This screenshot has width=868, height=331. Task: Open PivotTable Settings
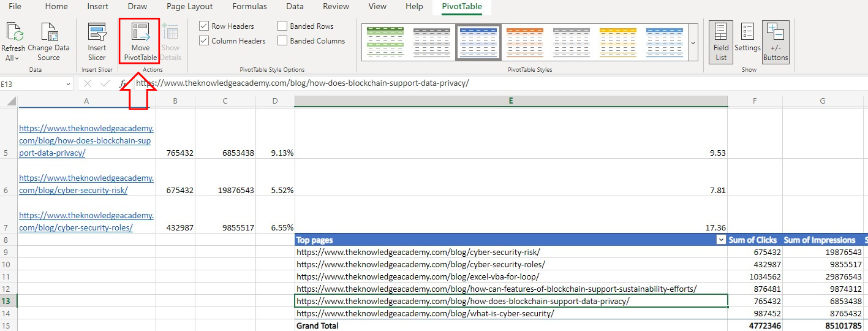(x=747, y=37)
